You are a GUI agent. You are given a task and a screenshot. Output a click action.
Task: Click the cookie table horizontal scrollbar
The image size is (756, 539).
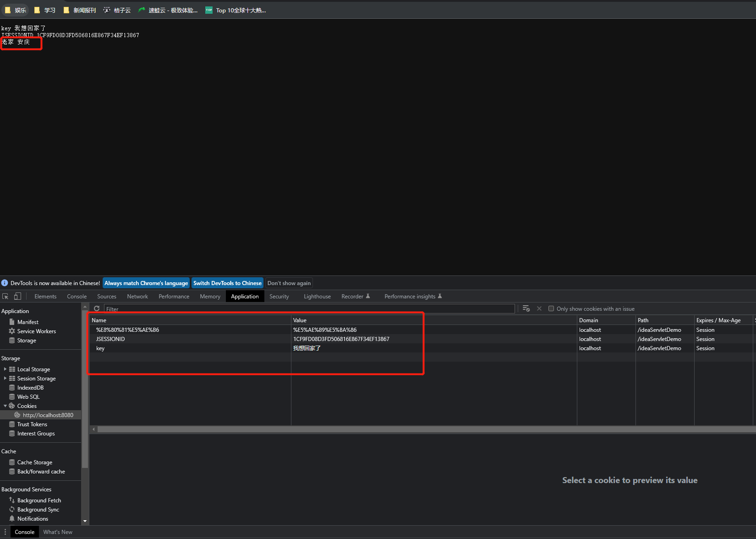426,429
